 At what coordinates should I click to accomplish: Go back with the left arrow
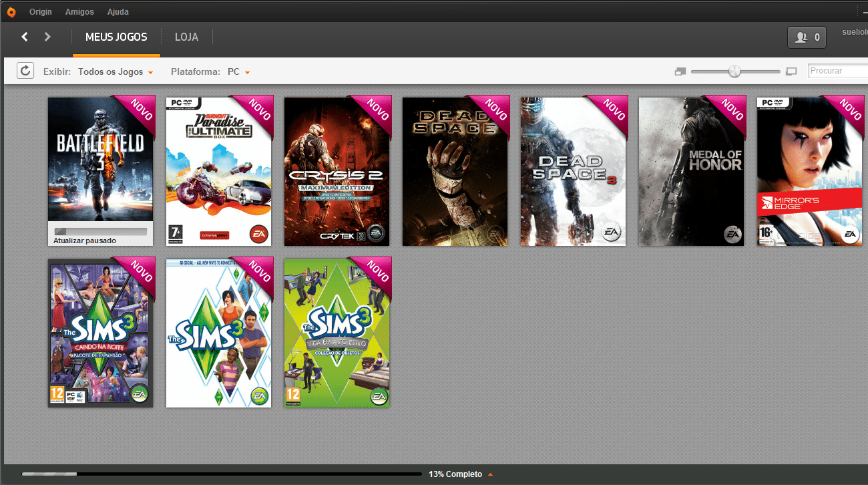[x=25, y=37]
